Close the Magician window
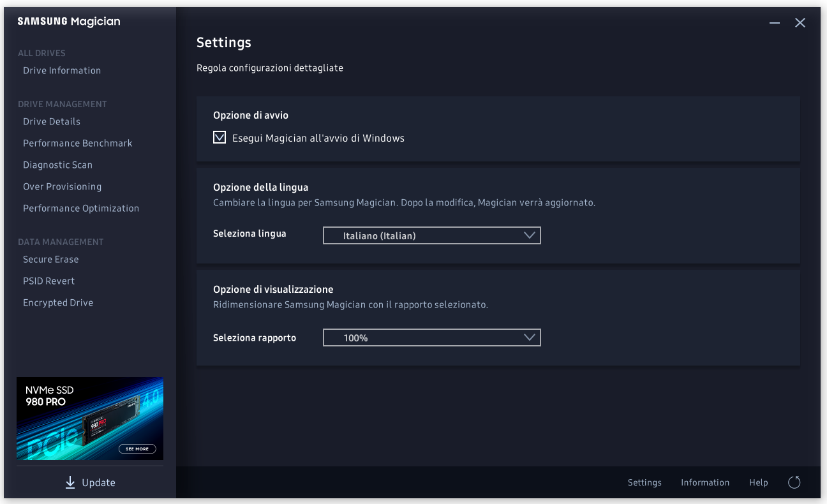The width and height of the screenshot is (827, 504). point(800,23)
